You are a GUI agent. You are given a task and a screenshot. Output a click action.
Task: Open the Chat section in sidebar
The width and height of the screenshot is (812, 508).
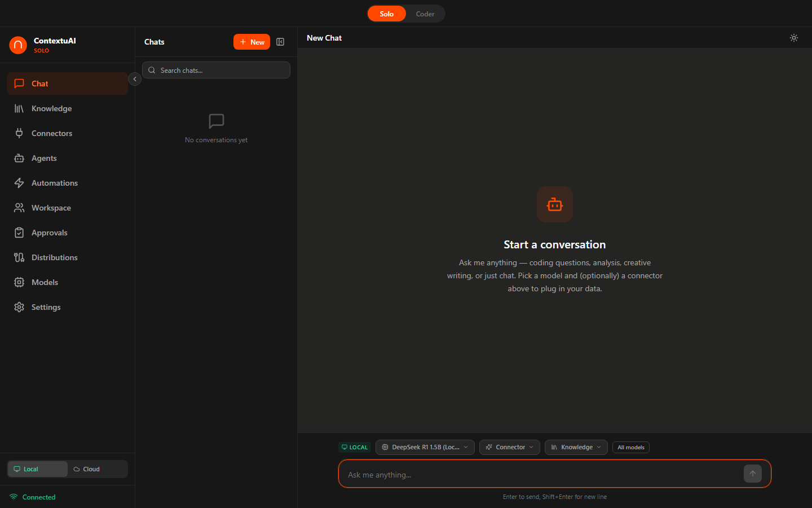click(67, 84)
